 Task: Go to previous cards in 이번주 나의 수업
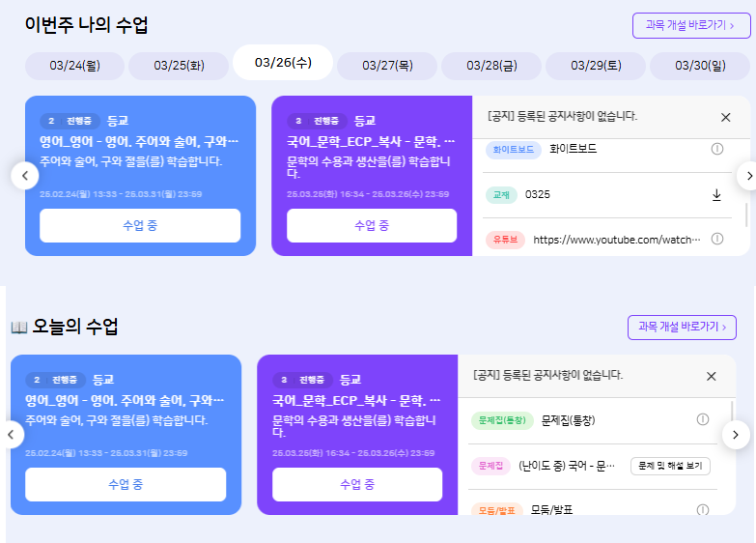(x=24, y=176)
